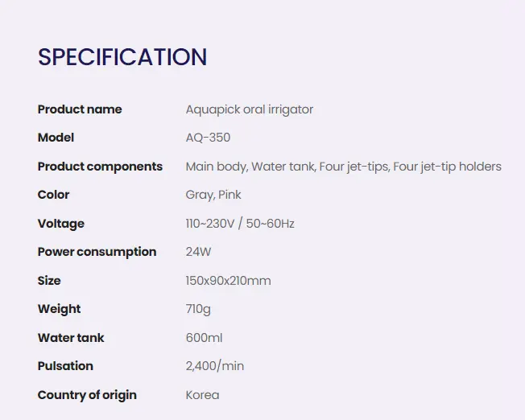
Task: Click the 24W power value
Action: 199,252
